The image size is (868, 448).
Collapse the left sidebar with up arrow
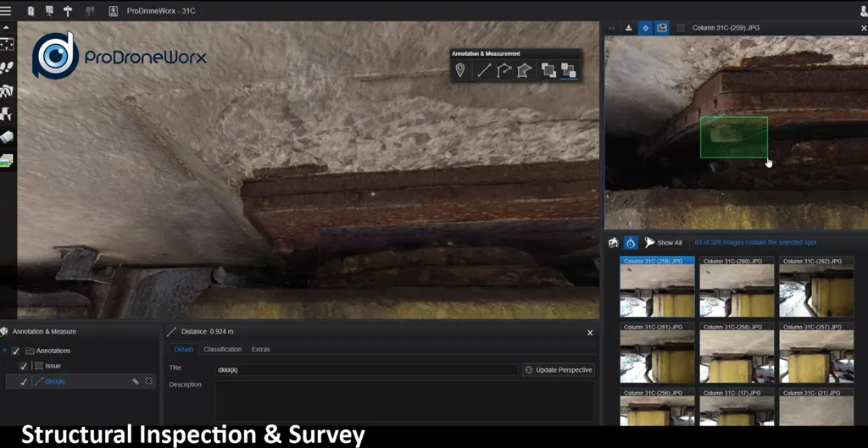[7, 27]
